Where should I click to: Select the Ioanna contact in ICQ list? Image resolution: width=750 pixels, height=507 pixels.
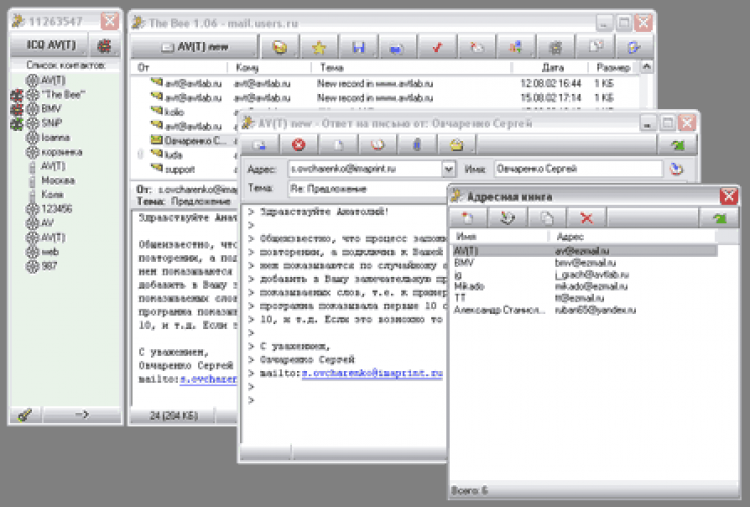pyautogui.click(x=55, y=138)
